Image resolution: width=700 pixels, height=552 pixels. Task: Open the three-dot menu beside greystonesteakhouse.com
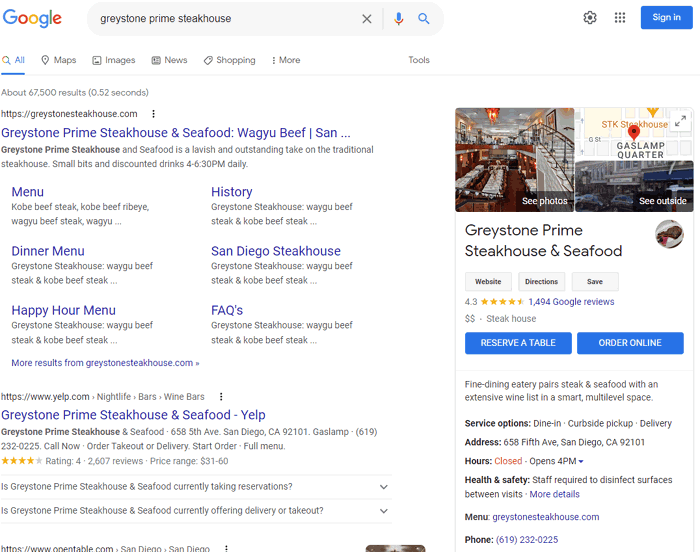[x=153, y=114]
